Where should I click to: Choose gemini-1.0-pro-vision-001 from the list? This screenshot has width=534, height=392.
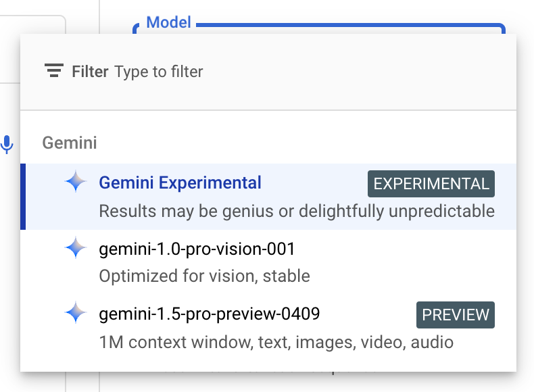(268, 262)
